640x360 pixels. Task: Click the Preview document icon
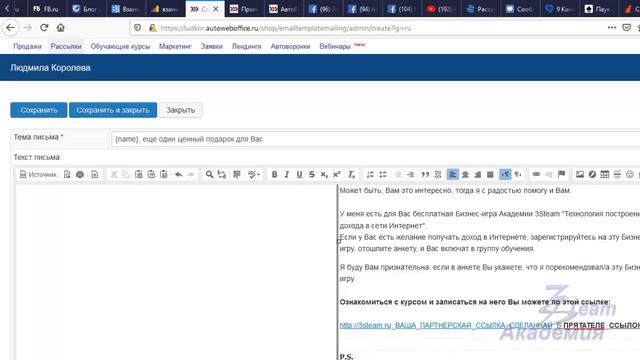pyautogui.click(x=67, y=175)
